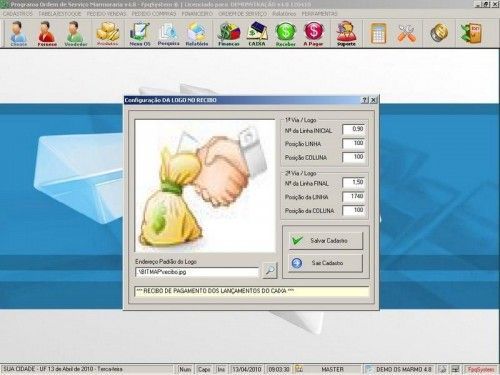Open the FINANCEIRO menu

click(x=197, y=14)
